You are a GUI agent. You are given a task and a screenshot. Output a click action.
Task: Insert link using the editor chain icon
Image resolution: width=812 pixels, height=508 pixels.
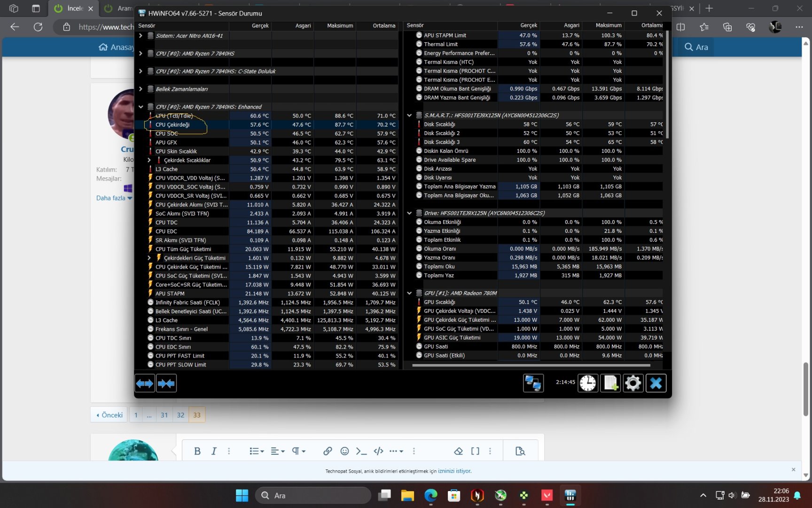click(328, 451)
